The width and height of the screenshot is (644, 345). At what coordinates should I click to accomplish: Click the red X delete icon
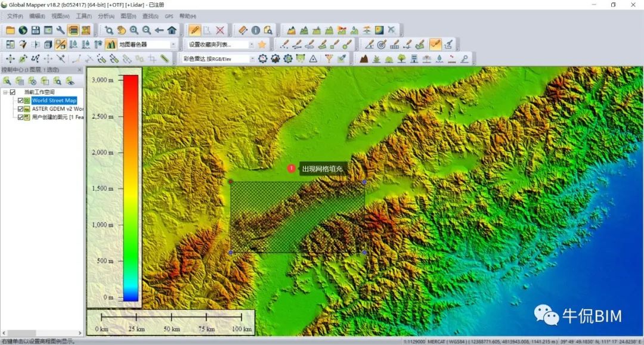coord(220,30)
